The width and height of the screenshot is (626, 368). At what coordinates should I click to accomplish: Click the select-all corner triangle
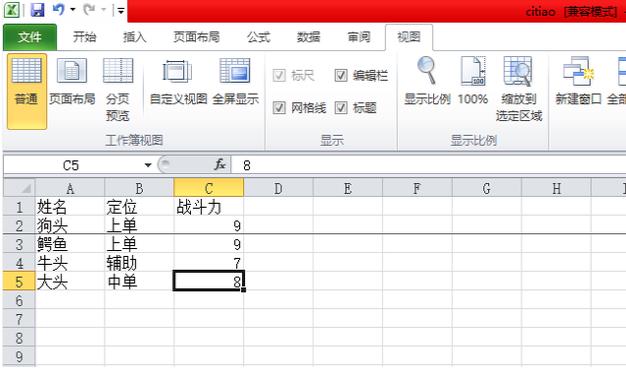(19, 188)
